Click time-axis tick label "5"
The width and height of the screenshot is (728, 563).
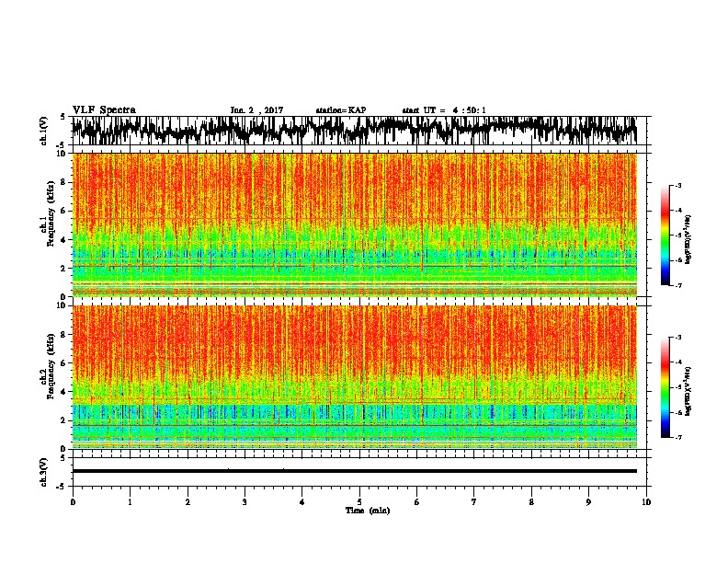tap(359, 502)
